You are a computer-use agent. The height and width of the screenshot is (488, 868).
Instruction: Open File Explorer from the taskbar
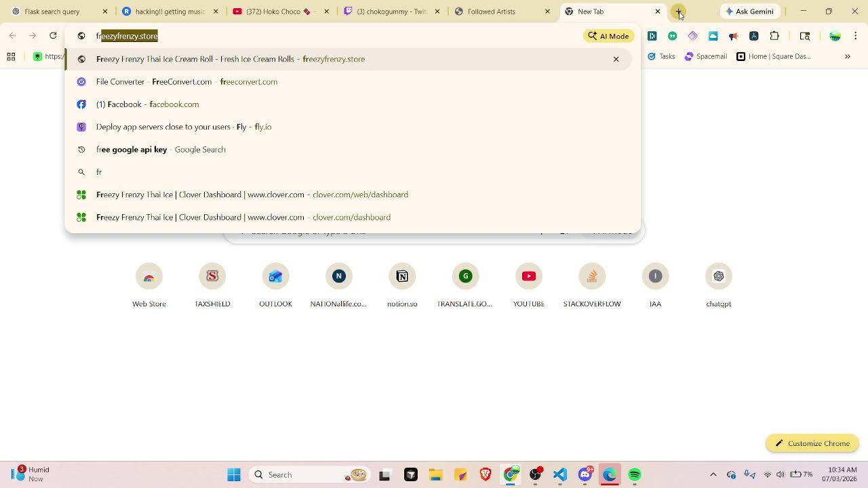[435, 474]
